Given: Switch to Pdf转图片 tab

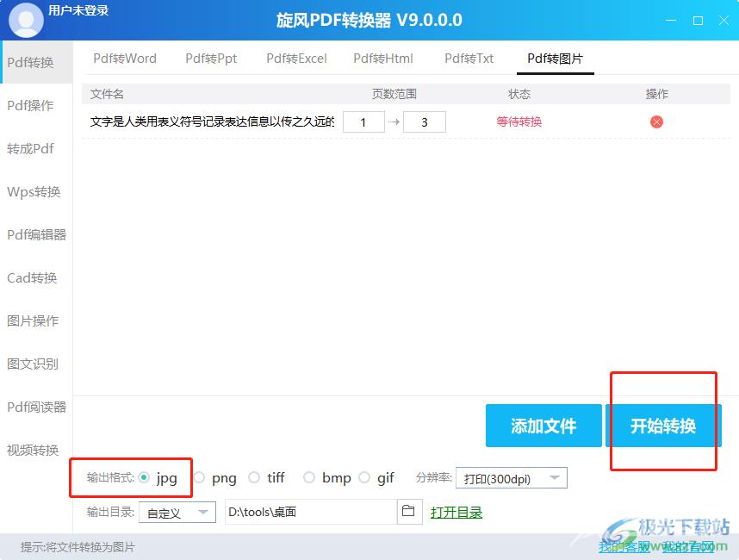Looking at the screenshot, I should pyautogui.click(x=556, y=59).
